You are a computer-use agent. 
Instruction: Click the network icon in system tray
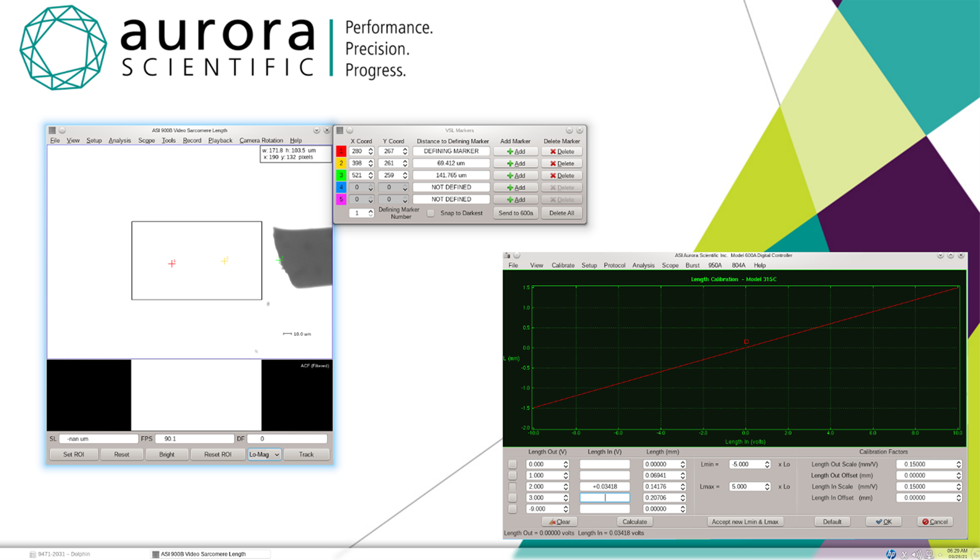[x=929, y=554]
